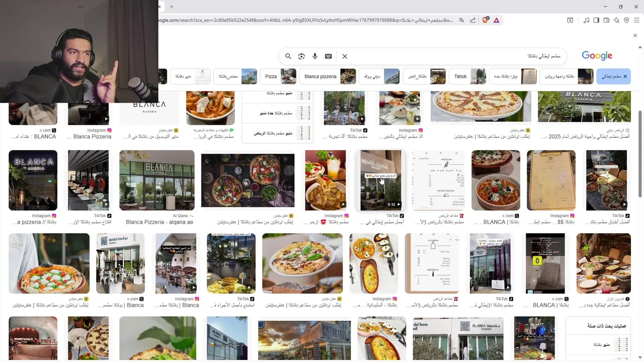Open the red pasta bowl X.com image

496,180
